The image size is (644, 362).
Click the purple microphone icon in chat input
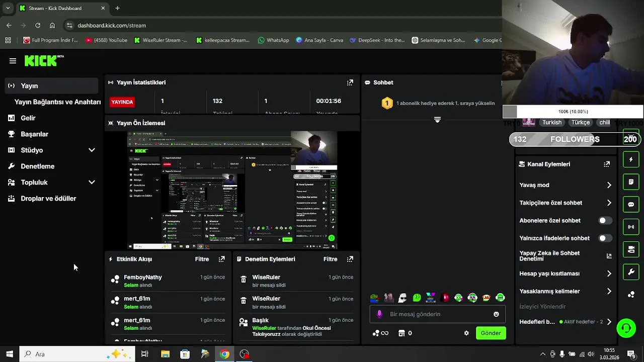[379, 314]
